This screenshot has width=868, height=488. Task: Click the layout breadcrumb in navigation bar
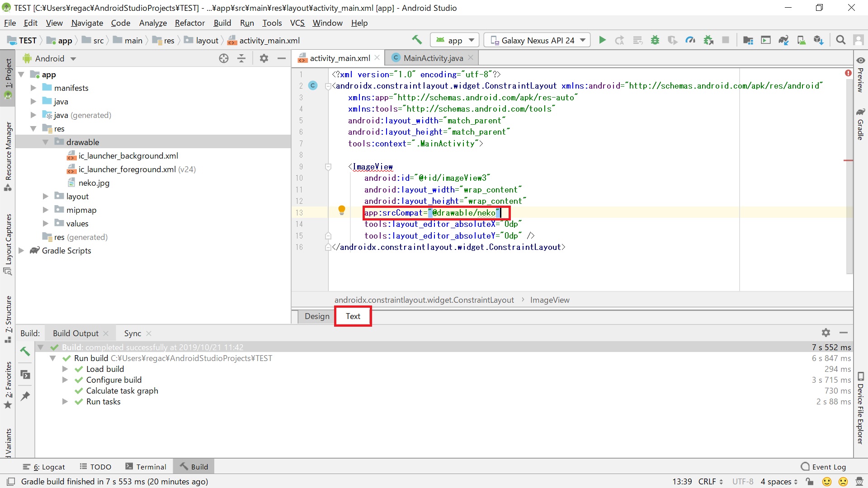click(202, 40)
